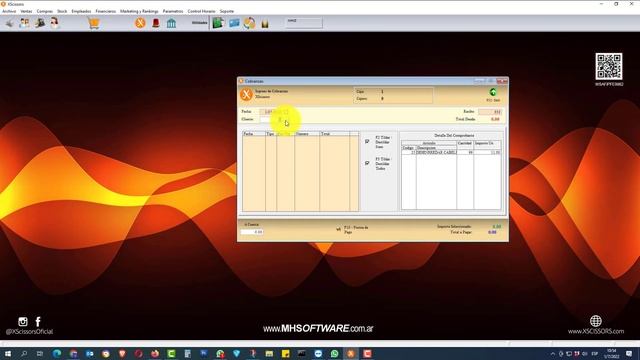Click the blue credit card toolbar icon
Viewport: 640px width, 360px height.
point(234,23)
